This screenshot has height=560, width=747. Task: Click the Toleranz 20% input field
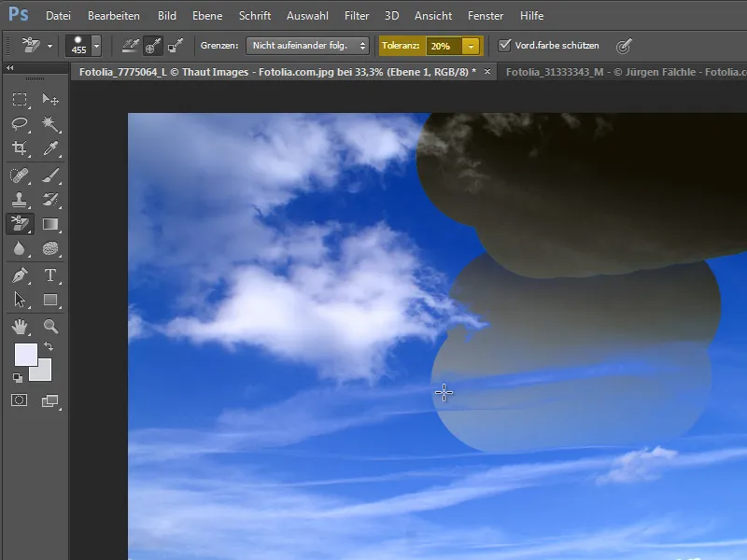(444, 46)
